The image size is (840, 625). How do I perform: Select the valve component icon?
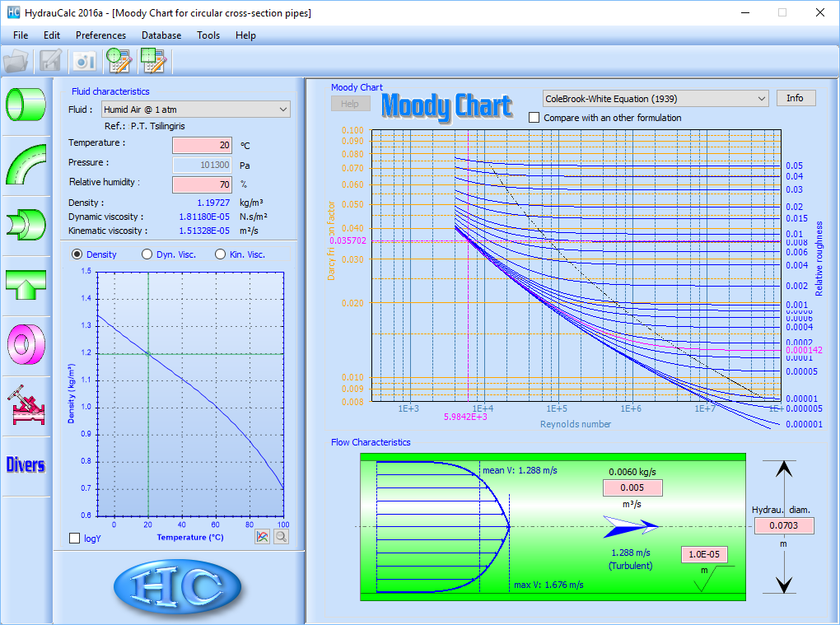tap(26, 403)
